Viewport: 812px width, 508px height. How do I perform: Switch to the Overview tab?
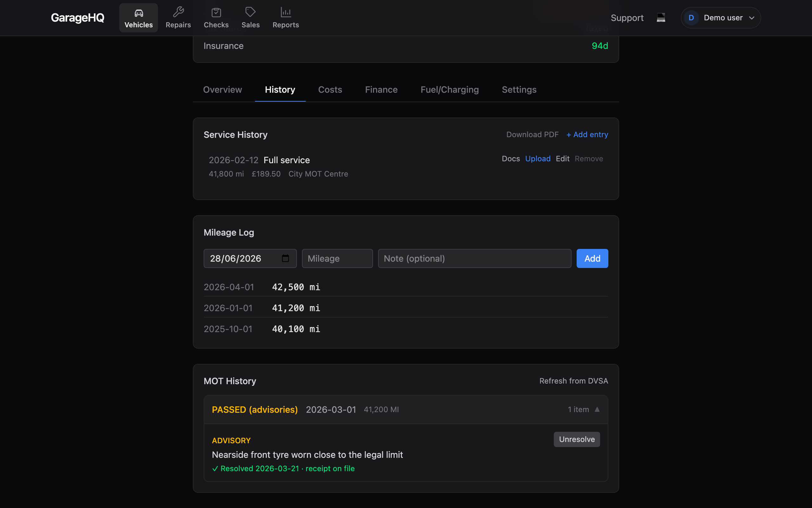(x=222, y=89)
